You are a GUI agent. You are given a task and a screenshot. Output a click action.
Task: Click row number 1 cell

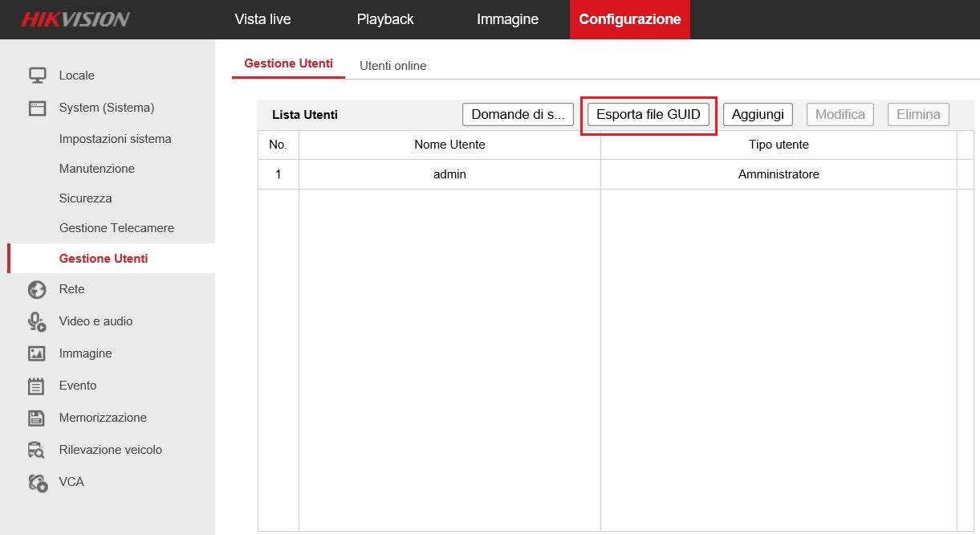(278, 174)
